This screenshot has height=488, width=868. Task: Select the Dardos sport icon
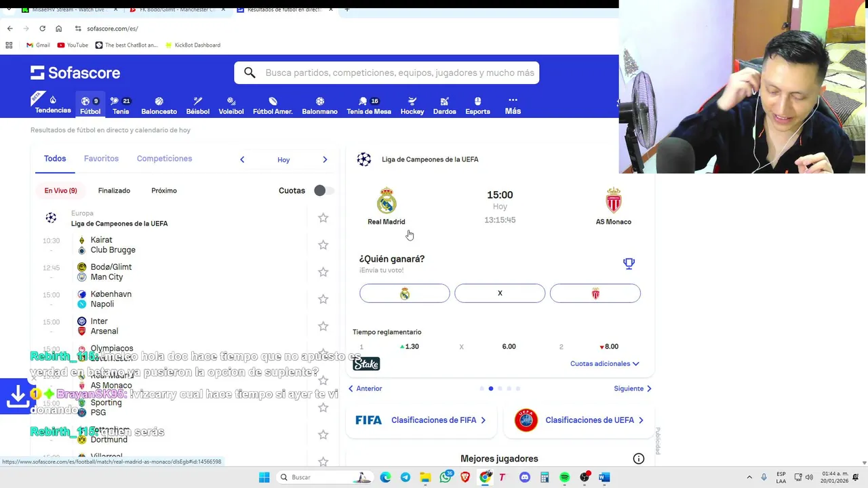pyautogui.click(x=444, y=105)
